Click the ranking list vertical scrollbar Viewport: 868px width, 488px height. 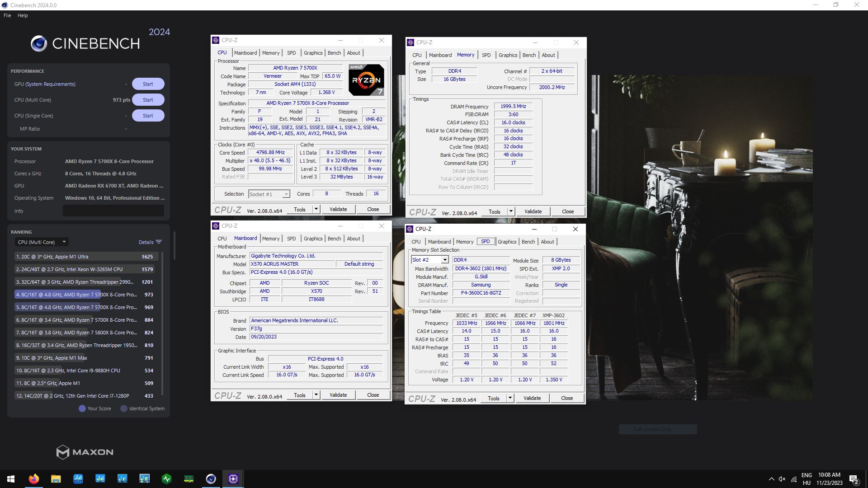coord(162,324)
